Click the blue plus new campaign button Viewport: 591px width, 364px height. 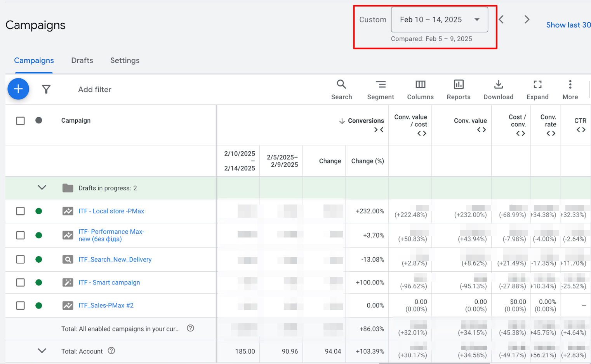(18, 89)
